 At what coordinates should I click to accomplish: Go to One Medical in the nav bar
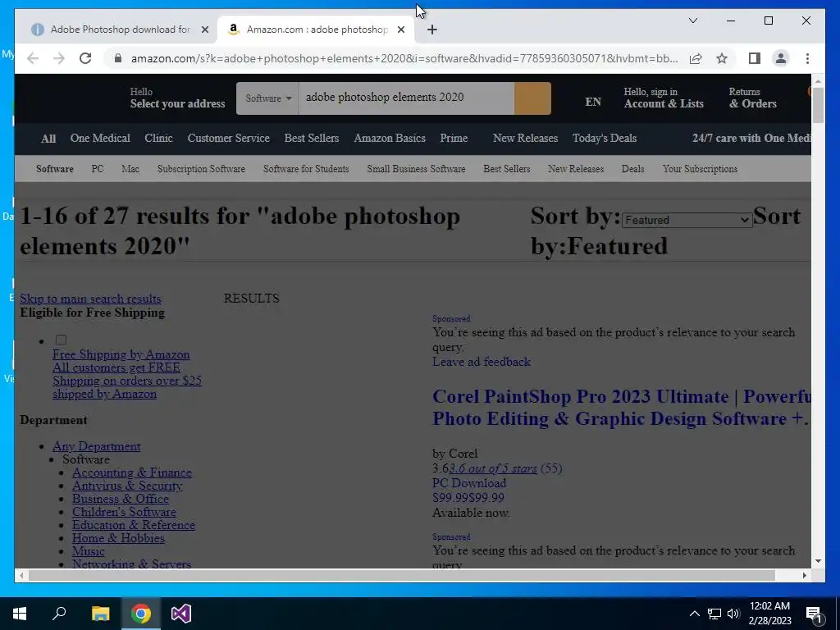(x=100, y=138)
